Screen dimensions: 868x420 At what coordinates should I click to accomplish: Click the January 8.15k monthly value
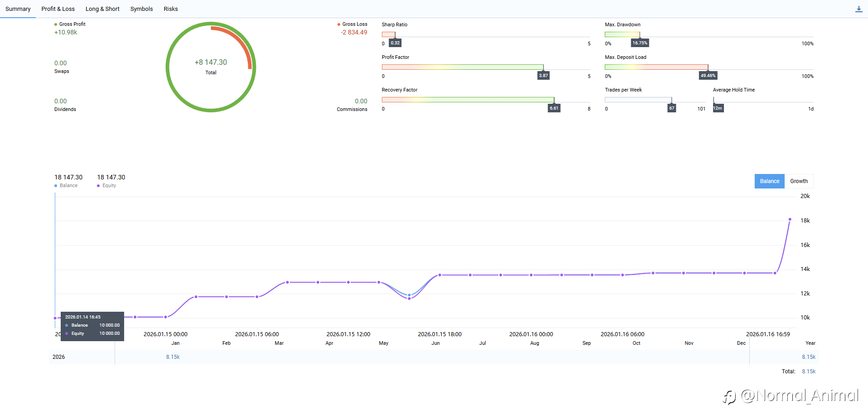173,357
